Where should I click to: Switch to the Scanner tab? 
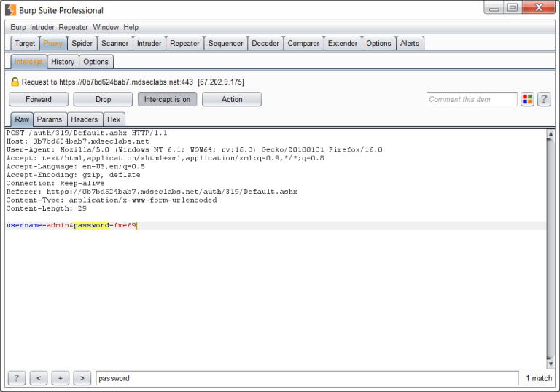(x=114, y=44)
